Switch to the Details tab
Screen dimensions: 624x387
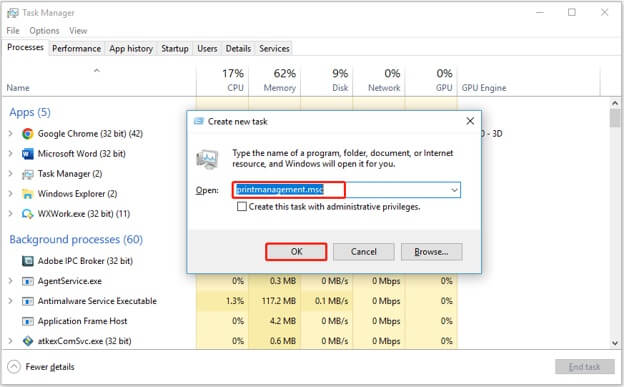tap(238, 49)
